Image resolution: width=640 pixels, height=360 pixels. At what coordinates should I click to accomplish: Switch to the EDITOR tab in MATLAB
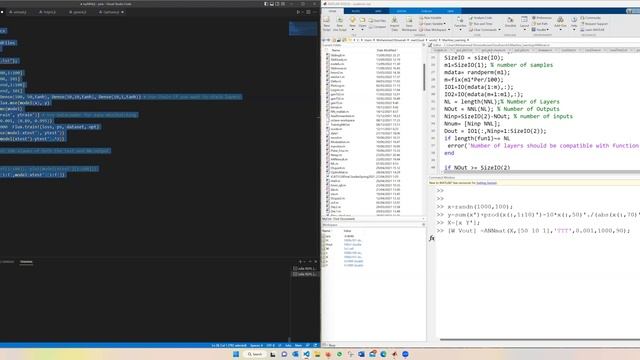pos(402,11)
